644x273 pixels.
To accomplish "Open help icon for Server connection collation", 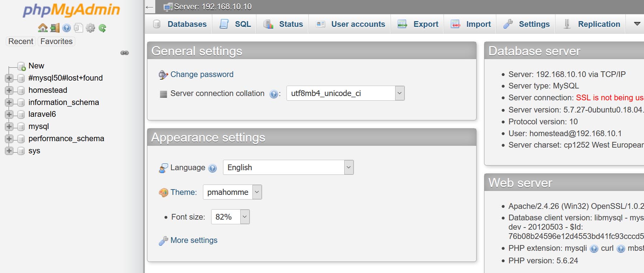I will point(274,94).
